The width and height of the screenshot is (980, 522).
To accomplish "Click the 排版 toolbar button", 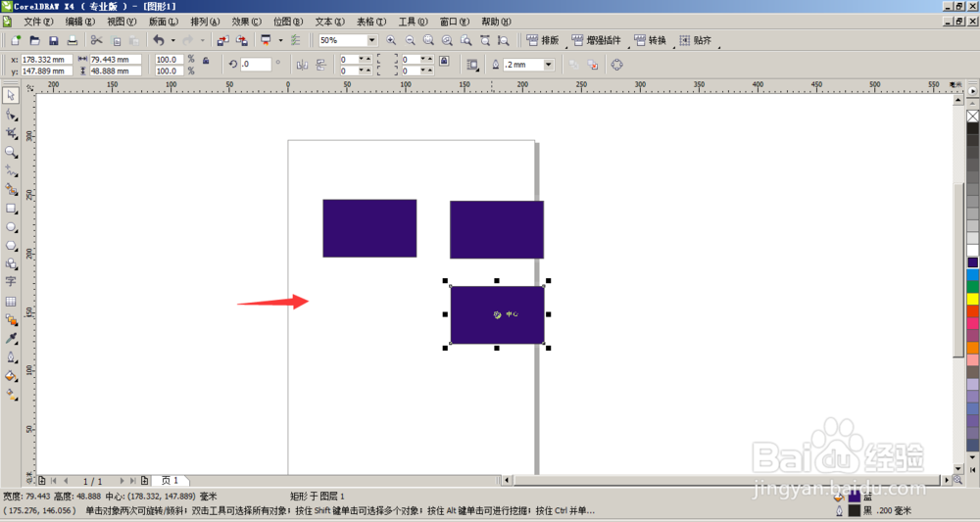I will [x=543, y=40].
